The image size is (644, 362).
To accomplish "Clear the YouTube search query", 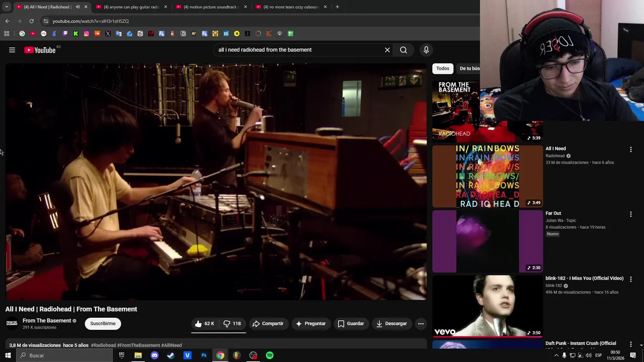I will coord(387,50).
